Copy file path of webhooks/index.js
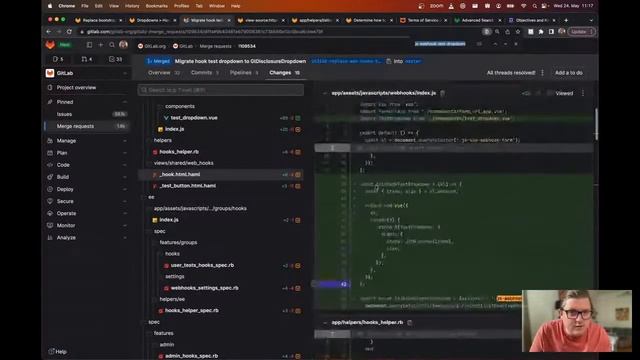The height and width of the screenshot is (360, 640). 442,93
